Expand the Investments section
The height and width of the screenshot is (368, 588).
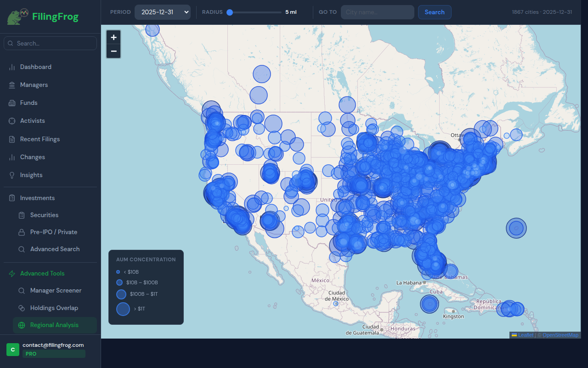(37, 197)
